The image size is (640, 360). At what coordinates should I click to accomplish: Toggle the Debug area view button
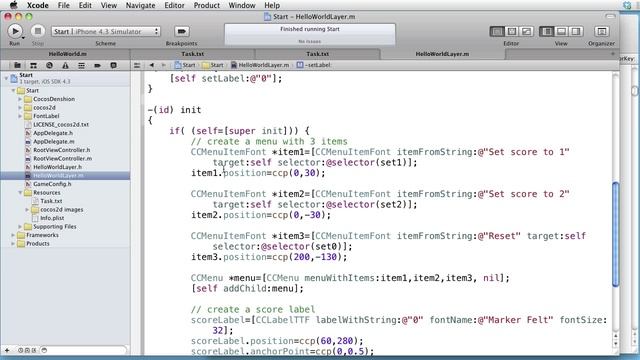click(561, 31)
